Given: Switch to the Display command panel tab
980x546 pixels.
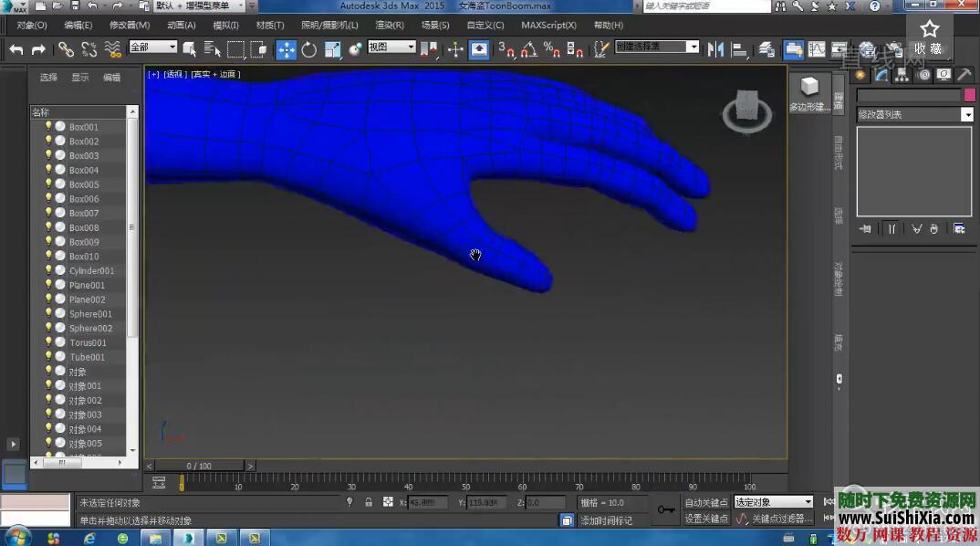Looking at the screenshot, I should coord(944,75).
